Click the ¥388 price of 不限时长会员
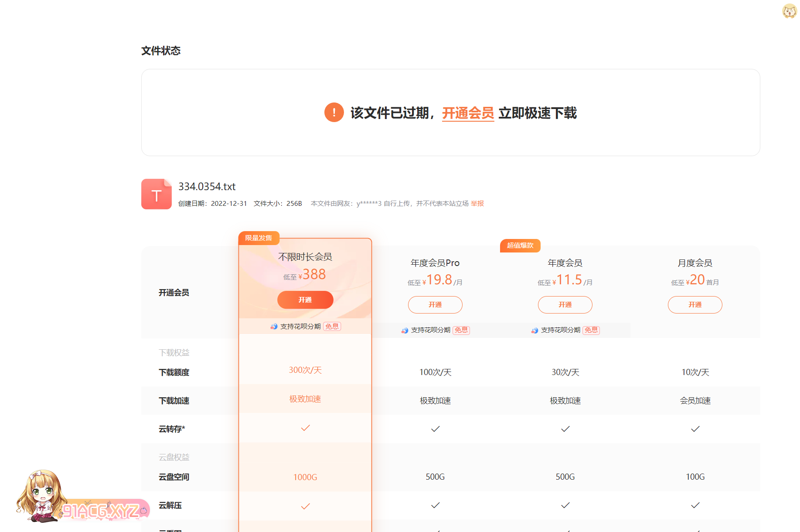This screenshot has height=532, width=800. (x=313, y=274)
